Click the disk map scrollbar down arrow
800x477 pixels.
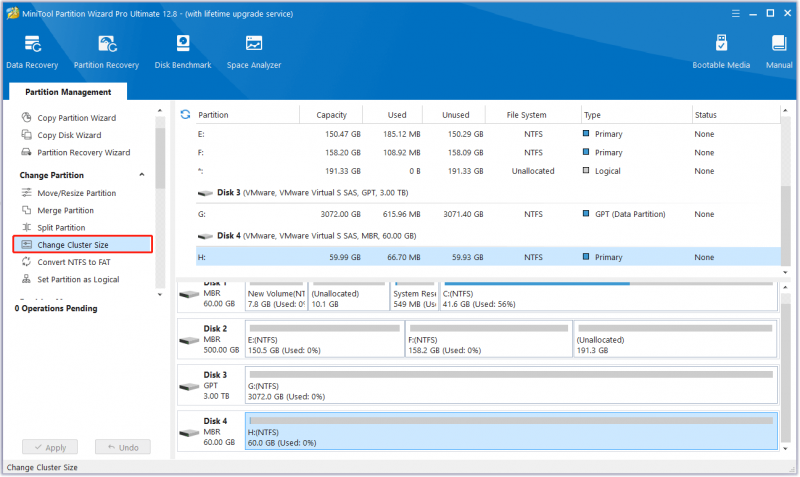(785, 449)
